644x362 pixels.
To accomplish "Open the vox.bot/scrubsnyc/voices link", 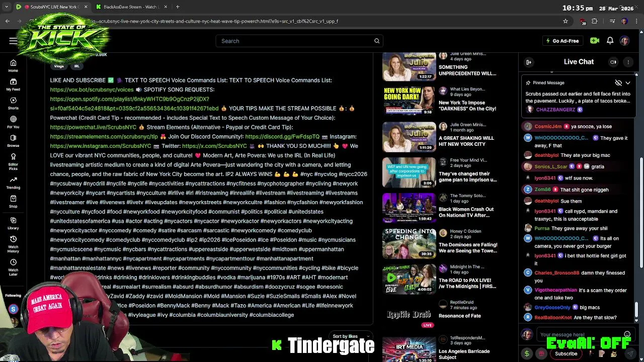I will point(92,89).
